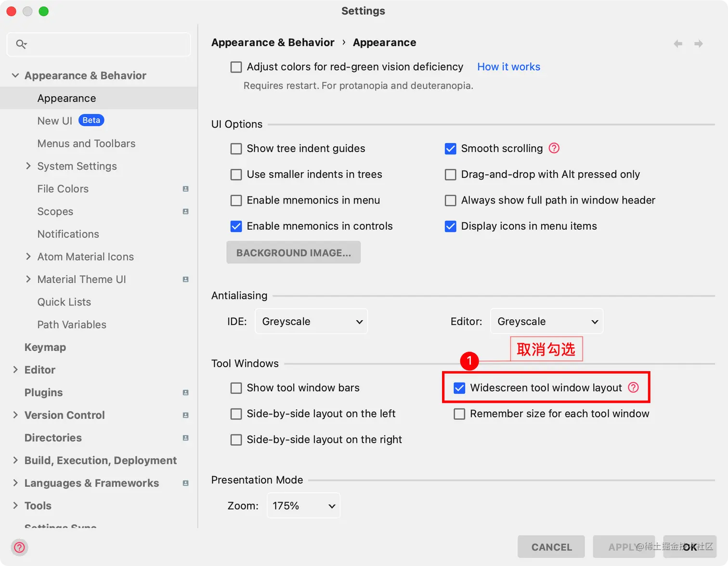Focus the settings search field
Screen dimensions: 728x566
(99, 44)
